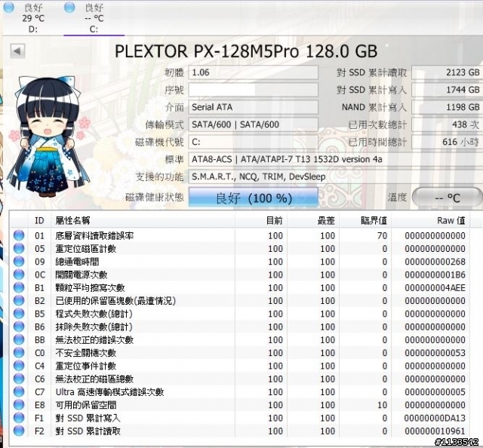Click the ID column header
Viewport: 483px width, 448px height.
pyautogui.click(x=39, y=220)
